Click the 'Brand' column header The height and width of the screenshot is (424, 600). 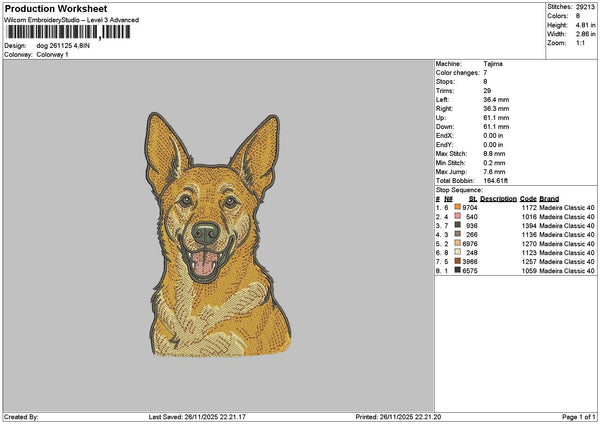tap(549, 199)
